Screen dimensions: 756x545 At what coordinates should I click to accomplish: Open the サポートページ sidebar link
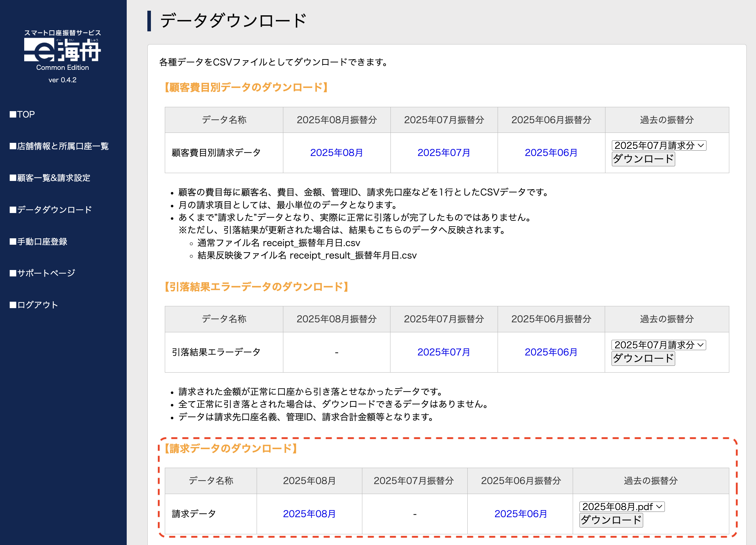(x=42, y=273)
